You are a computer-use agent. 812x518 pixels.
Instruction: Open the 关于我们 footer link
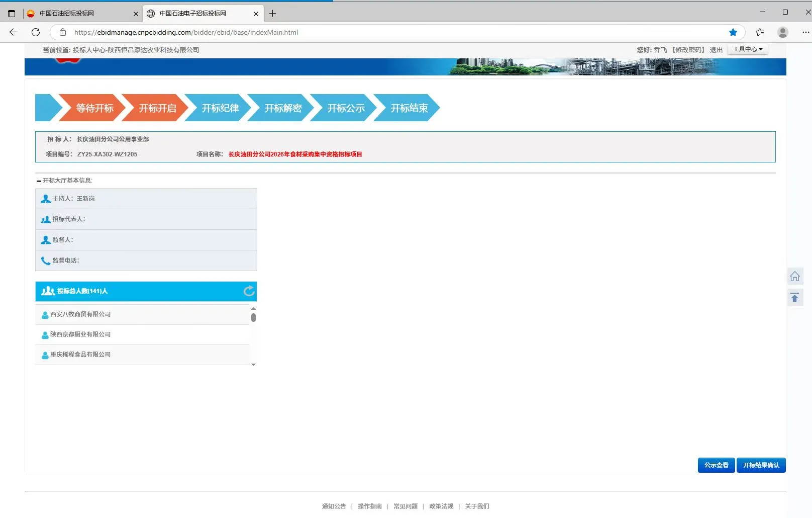(477, 506)
